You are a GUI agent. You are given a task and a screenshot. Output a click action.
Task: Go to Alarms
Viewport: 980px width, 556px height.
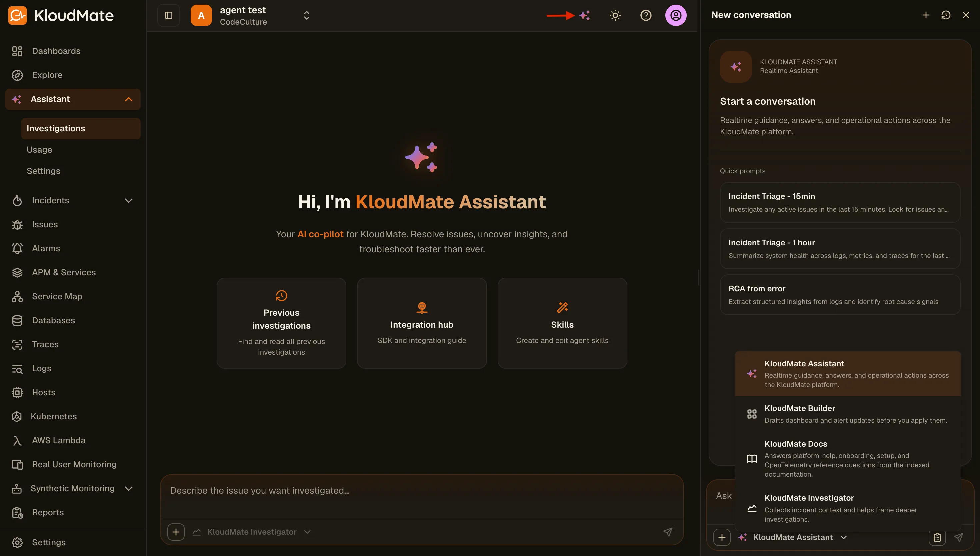[x=73, y=249]
